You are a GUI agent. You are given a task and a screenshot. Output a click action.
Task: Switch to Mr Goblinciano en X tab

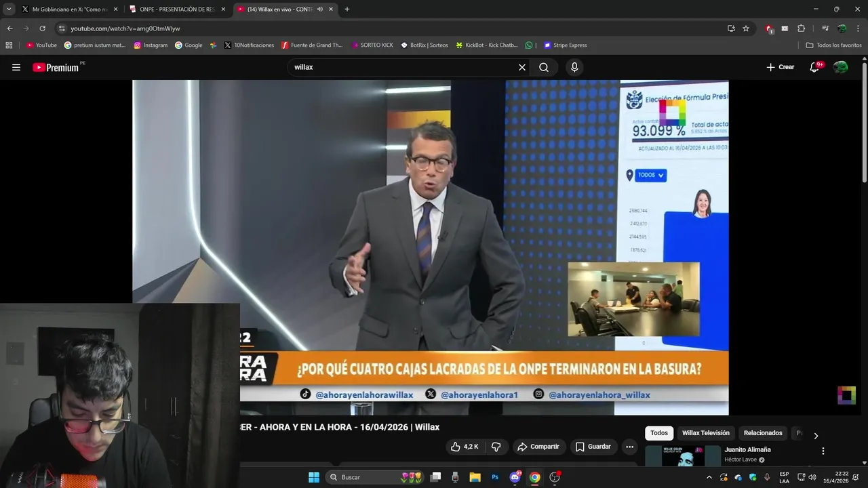pos(68,9)
